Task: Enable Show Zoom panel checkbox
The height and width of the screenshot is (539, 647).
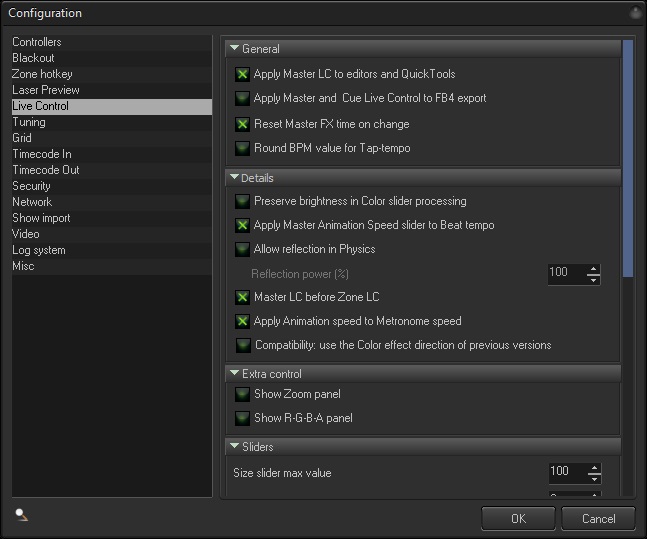Action: click(x=242, y=395)
